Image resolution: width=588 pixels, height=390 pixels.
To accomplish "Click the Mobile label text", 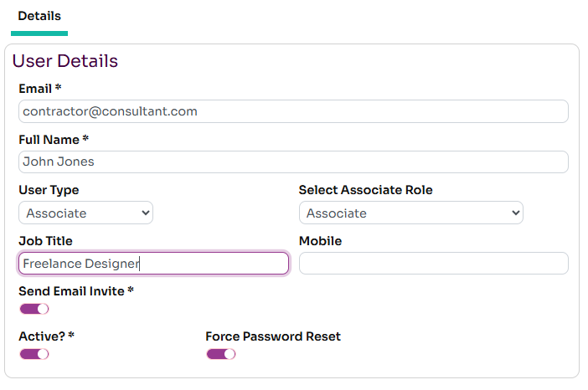I will (x=320, y=241).
